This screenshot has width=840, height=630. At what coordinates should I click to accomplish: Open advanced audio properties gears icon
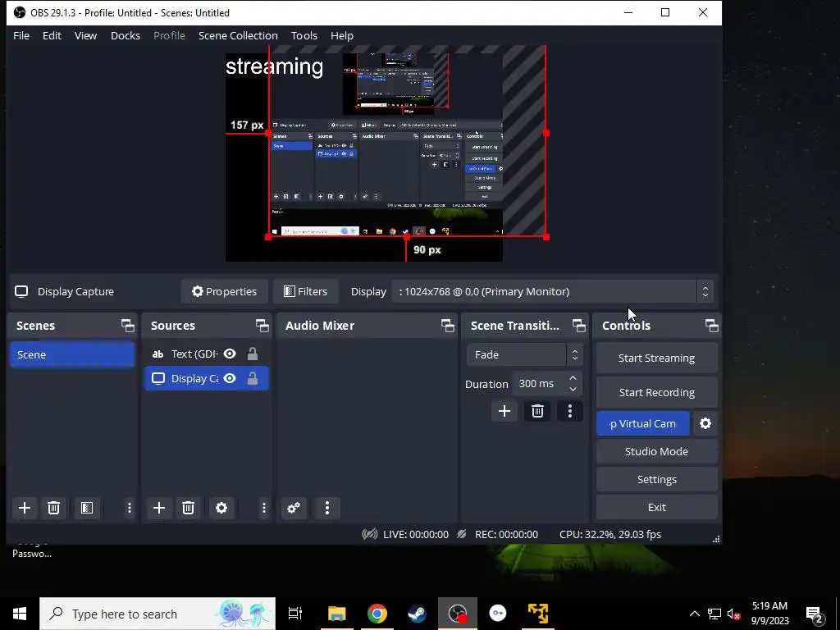[294, 508]
